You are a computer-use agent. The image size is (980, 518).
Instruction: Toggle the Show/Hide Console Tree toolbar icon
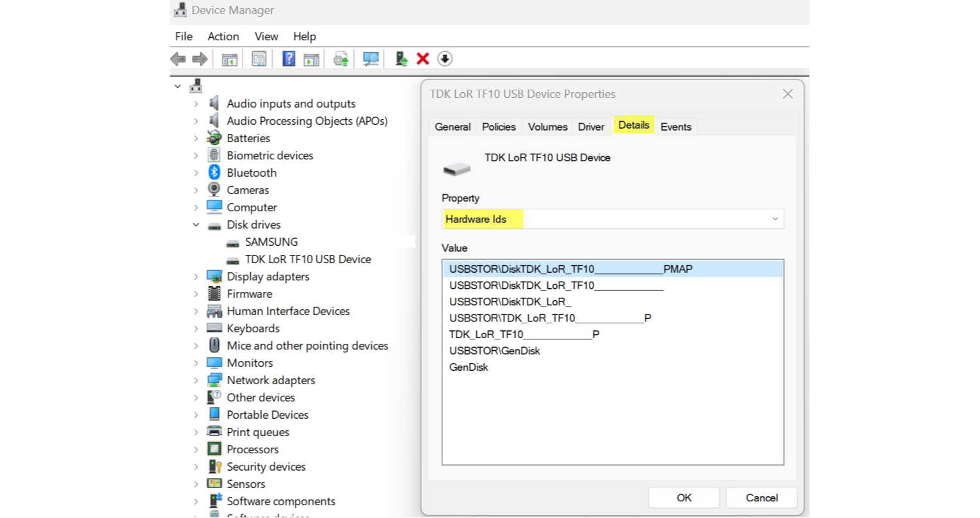[x=229, y=59]
